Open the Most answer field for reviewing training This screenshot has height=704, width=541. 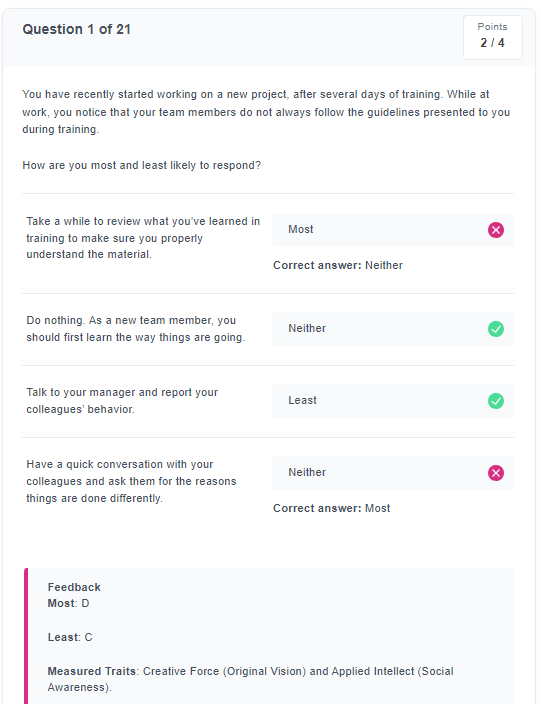393,230
